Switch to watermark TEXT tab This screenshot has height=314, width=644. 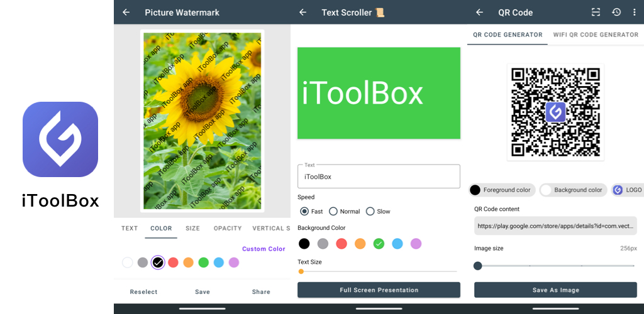[130, 229]
